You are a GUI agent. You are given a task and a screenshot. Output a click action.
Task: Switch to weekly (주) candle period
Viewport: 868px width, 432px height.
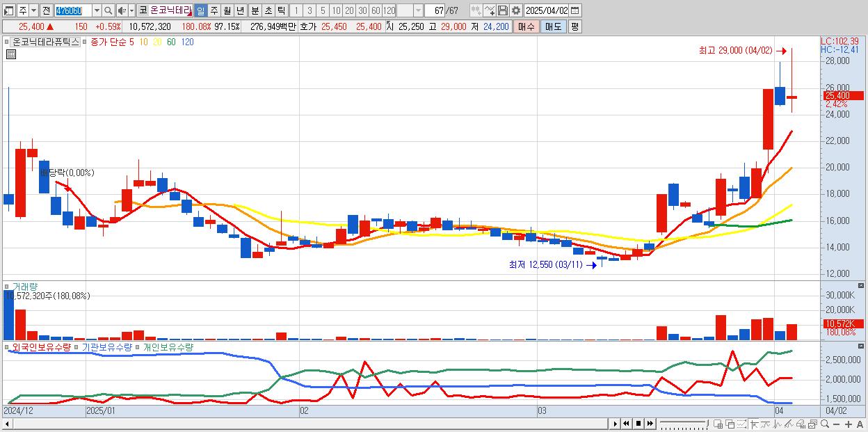(x=214, y=10)
